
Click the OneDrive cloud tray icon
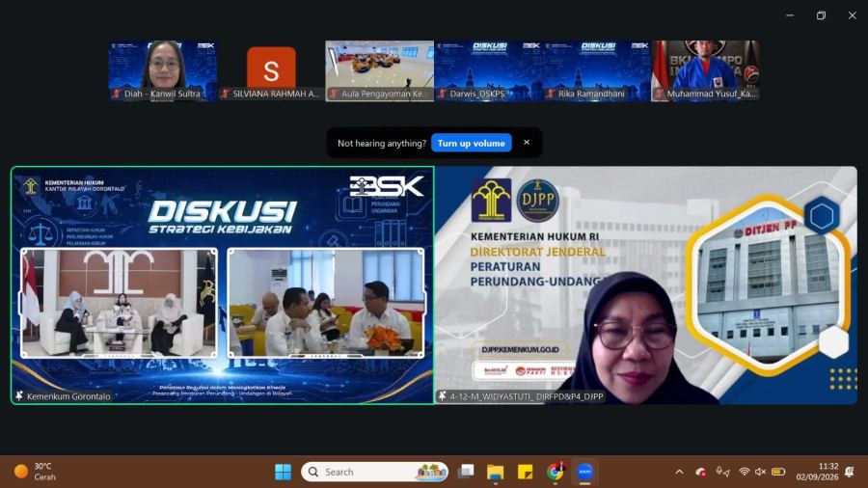[701, 472]
